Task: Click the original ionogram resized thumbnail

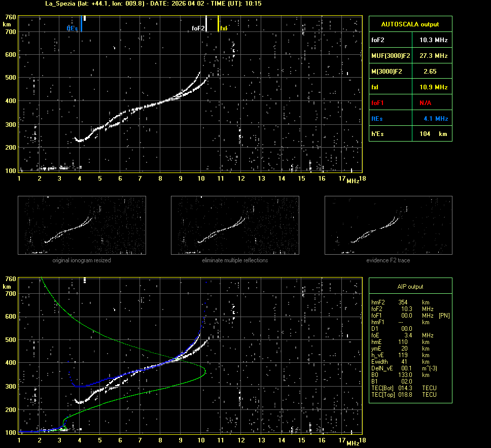Action: pyautogui.click(x=82, y=225)
